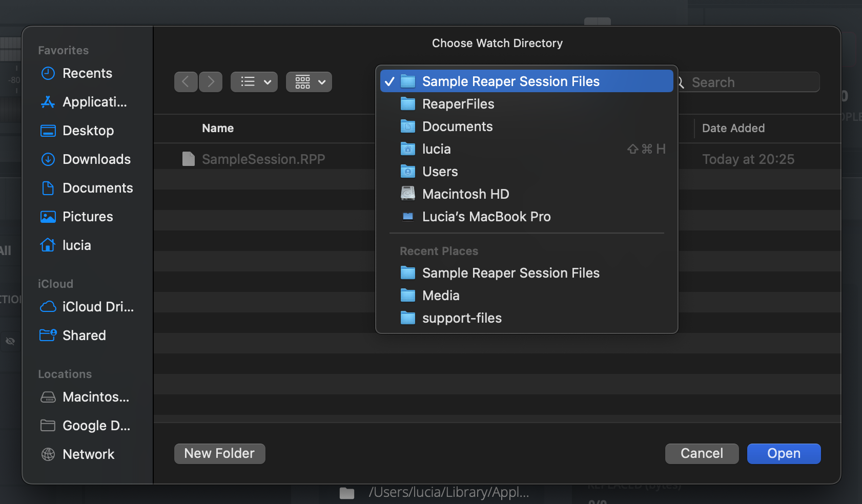Click the New Folder button
The image size is (862, 504).
[x=219, y=454]
